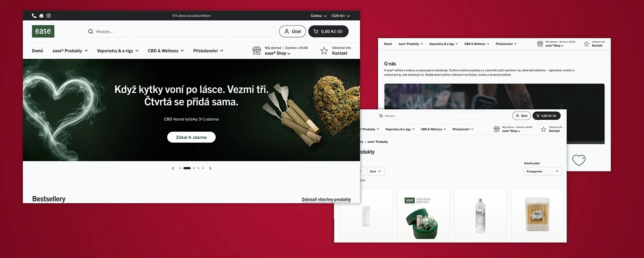644x258 pixels.
Task: Click Domů in main window navigation
Action: [37, 51]
